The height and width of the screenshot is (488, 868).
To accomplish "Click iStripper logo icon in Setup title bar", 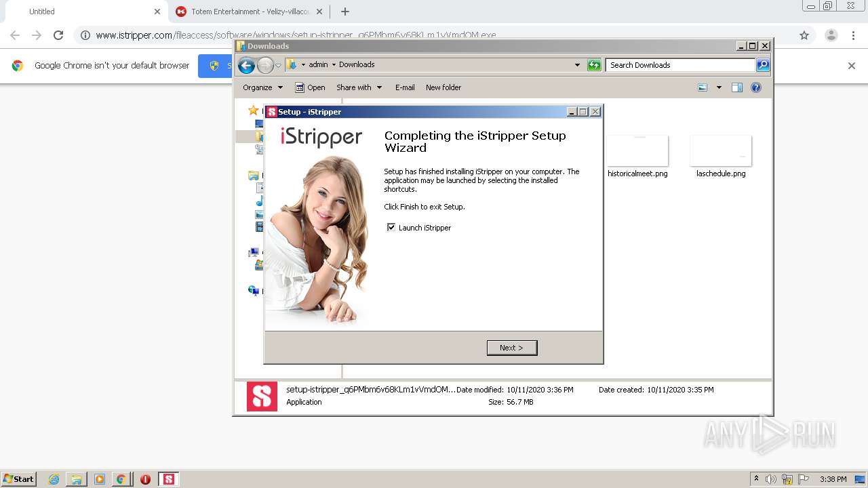I will [x=272, y=112].
